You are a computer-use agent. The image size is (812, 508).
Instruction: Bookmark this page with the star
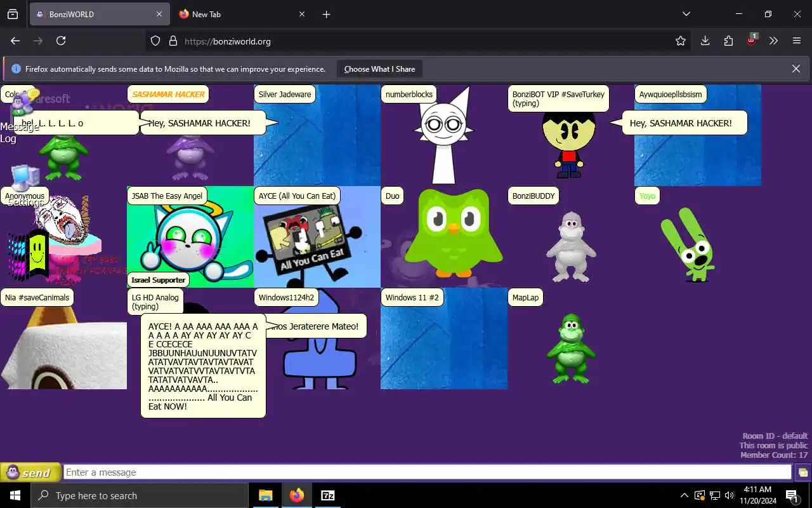point(681,41)
